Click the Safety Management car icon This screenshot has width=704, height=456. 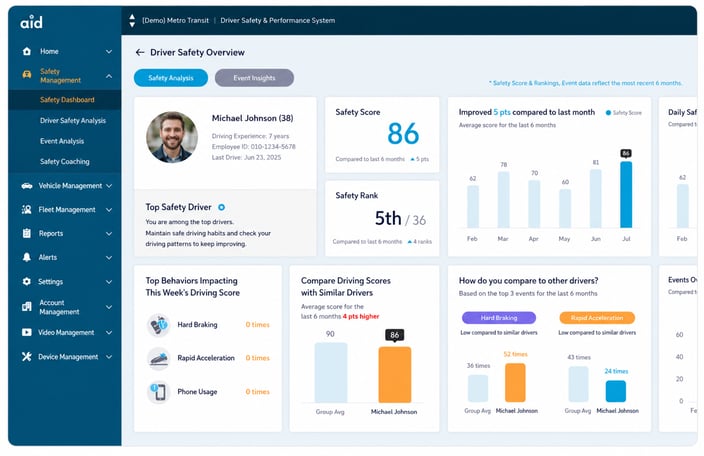pyautogui.click(x=27, y=75)
